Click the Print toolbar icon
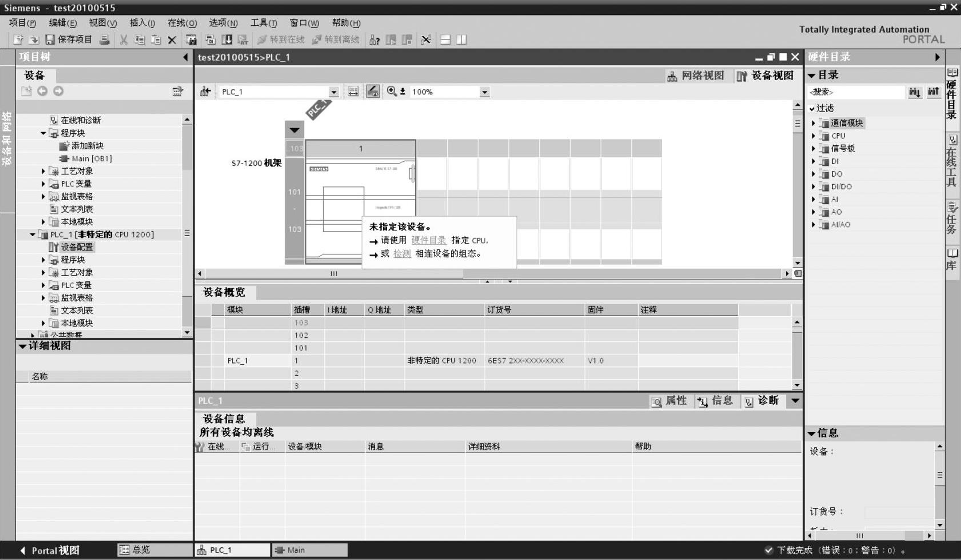 tap(105, 39)
